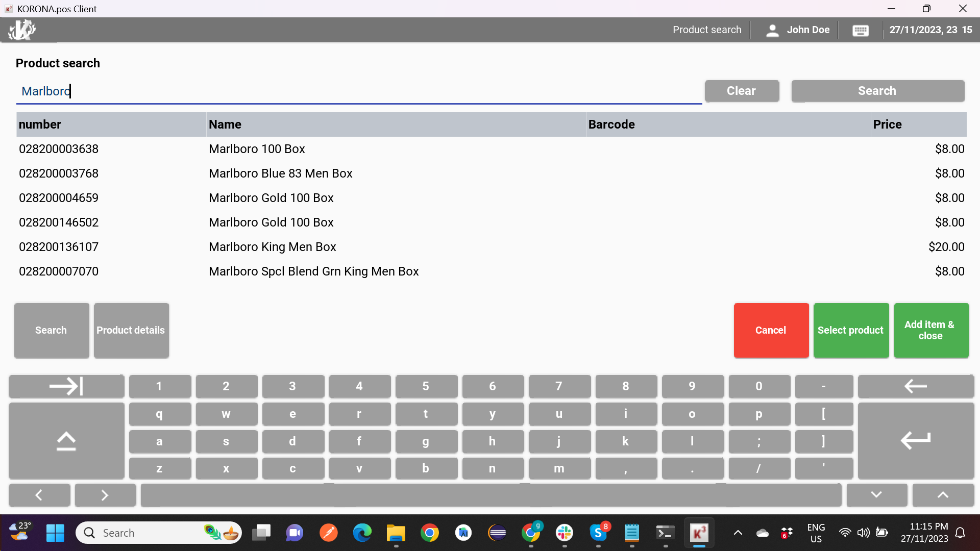
Task: Tap the slash key on keyboard
Action: 759,468
